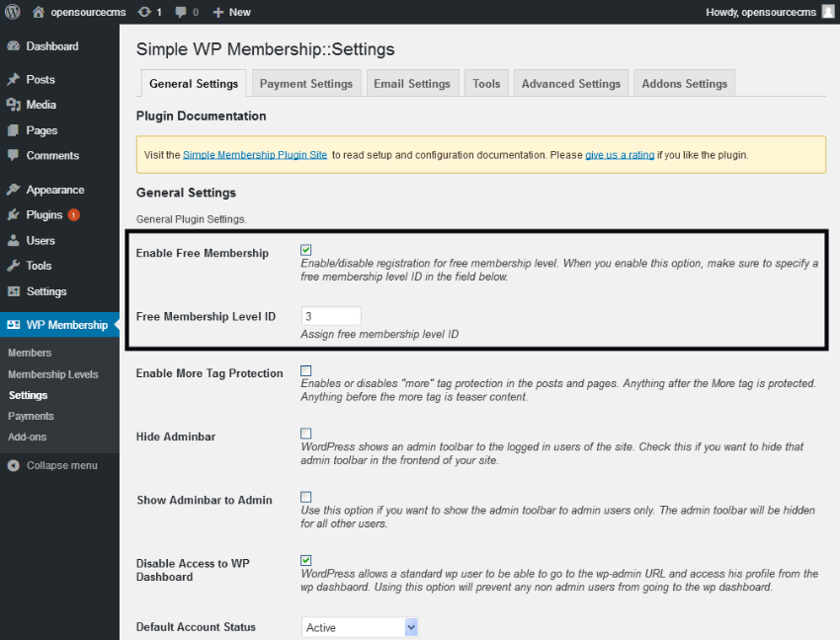Open Members submenu item
840x640 pixels.
[x=30, y=353]
